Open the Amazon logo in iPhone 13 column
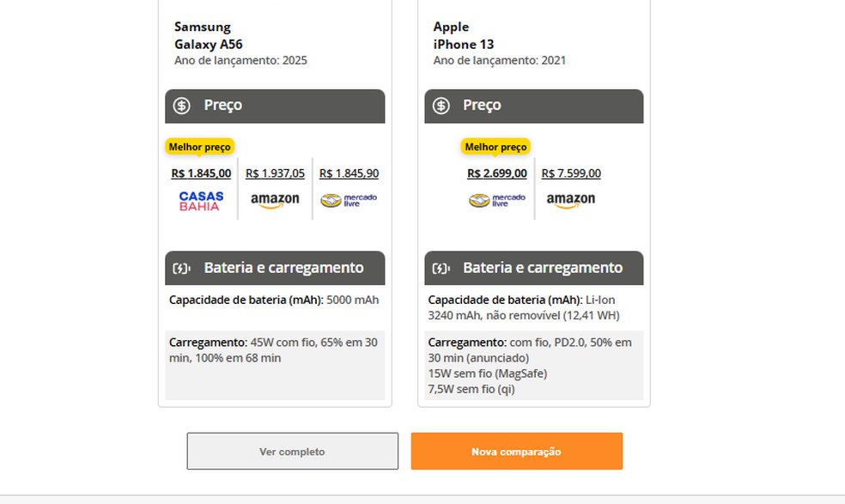 coord(571,199)
